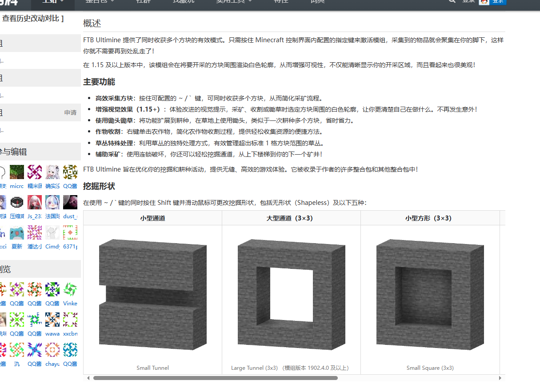Open the 特性 navigation item
Screen dimensions: 540x392
click(x=281, y=2)
